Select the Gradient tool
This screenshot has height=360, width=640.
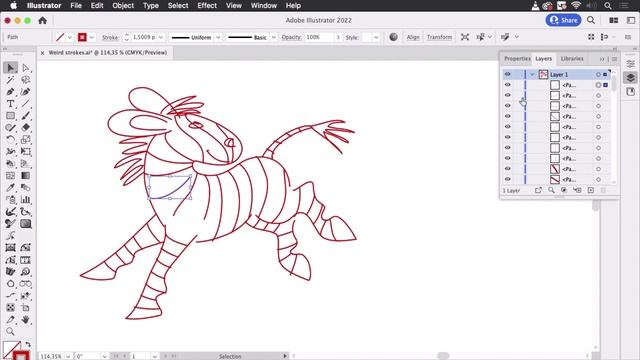[26, 176]
